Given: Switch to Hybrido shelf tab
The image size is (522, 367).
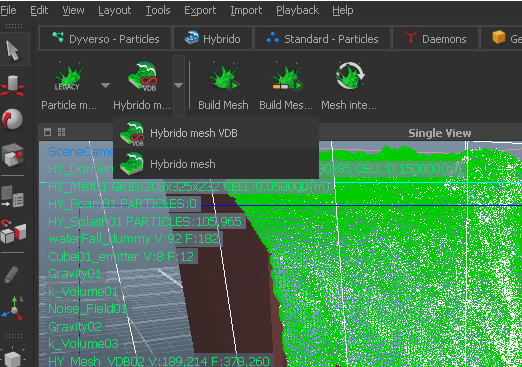Looking at the screenshot, I should click(x=213, y=39).
